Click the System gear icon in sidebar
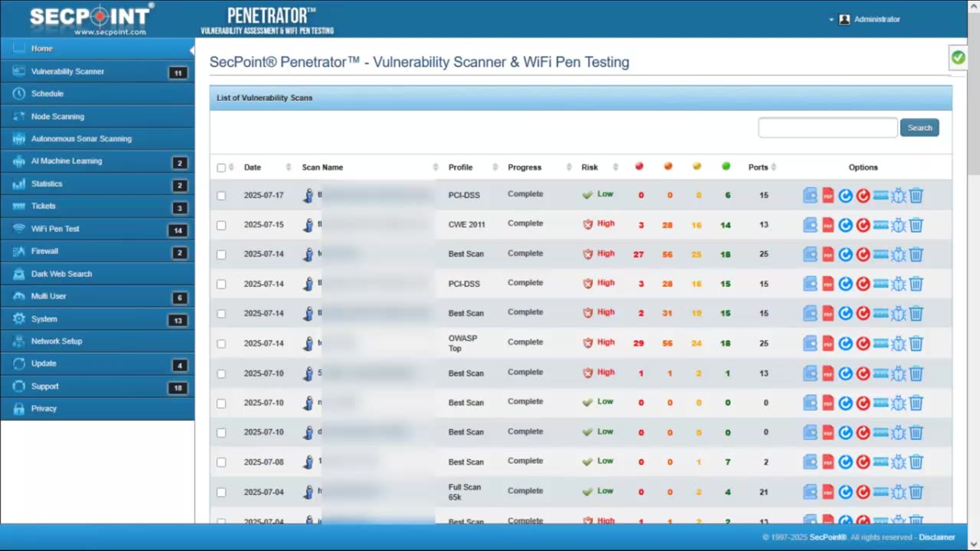The height and width of the screenshot is (551, 980). click(19, 318)
